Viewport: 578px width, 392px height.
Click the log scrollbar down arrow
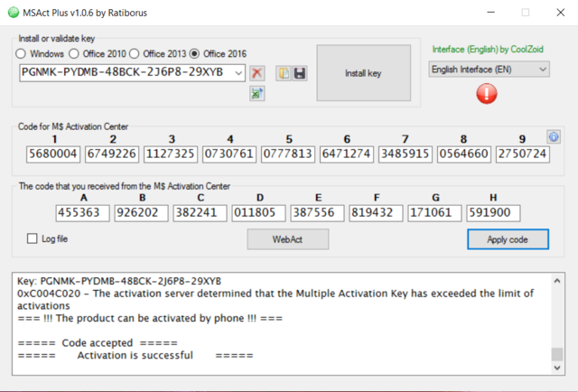pos(557,368)
